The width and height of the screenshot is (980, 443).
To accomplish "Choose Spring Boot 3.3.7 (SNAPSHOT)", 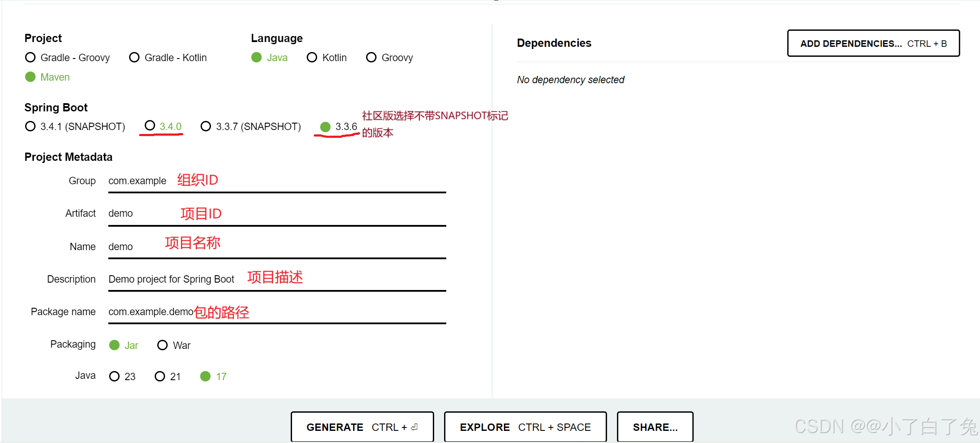I will 251,127.
